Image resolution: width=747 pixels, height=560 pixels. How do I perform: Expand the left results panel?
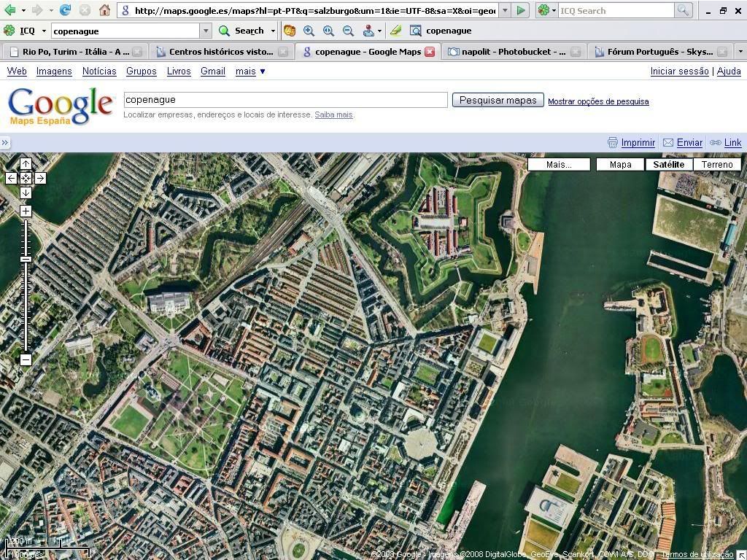click(x=5, y=143)
